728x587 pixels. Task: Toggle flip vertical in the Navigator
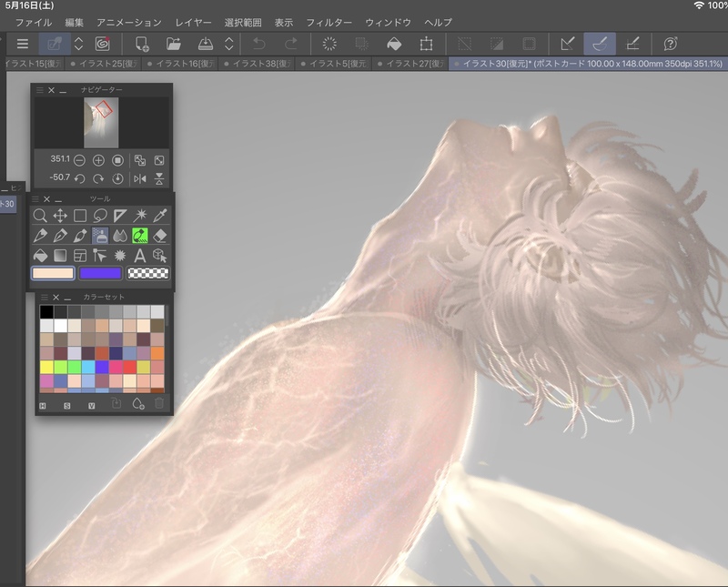[x=159, y=178]
